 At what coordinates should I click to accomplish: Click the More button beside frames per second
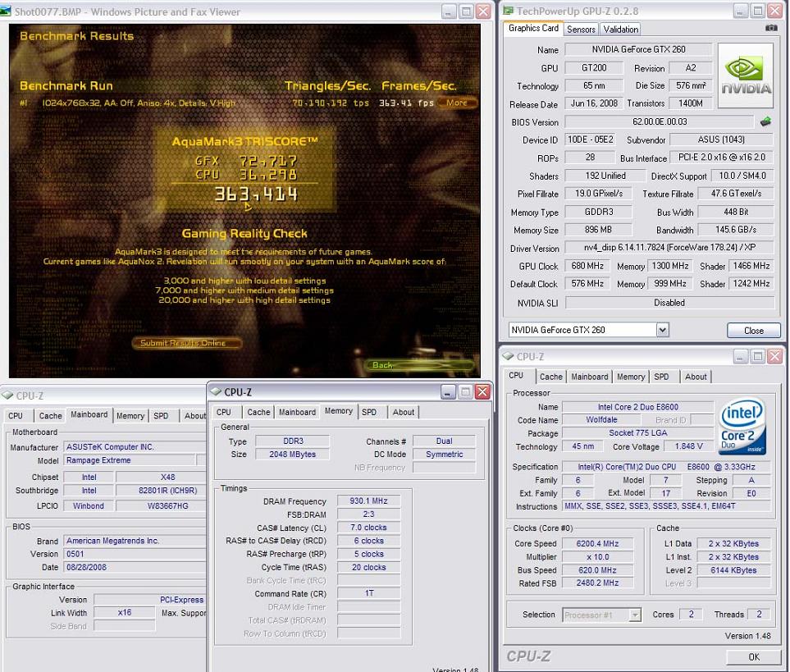457,103
